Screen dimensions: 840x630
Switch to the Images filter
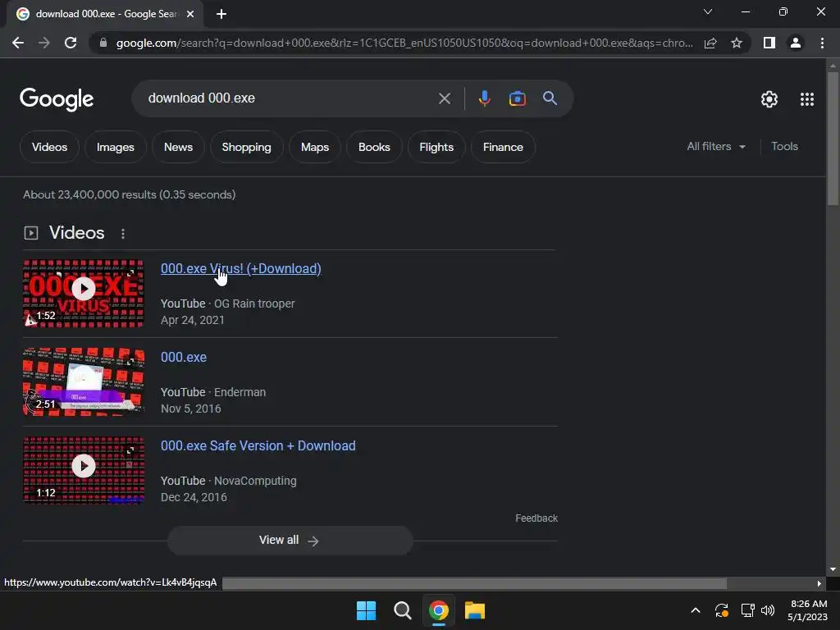click(115, 147)
